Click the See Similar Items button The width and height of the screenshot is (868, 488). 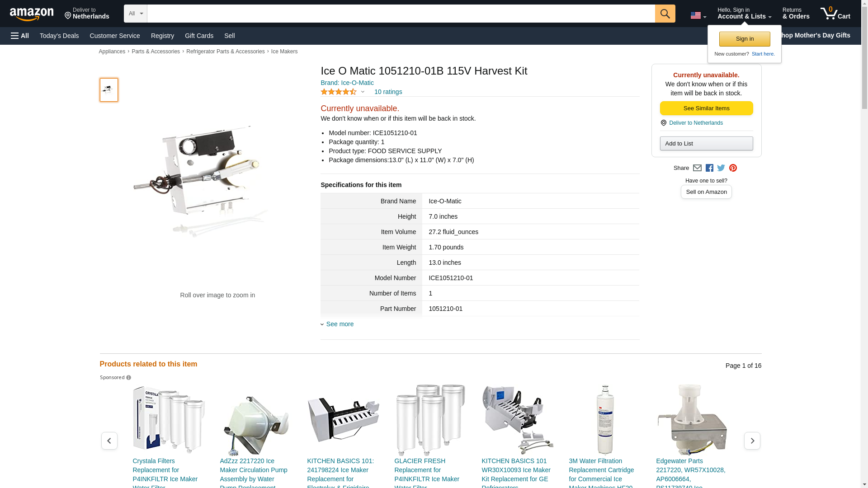click(x=706, y=108)
